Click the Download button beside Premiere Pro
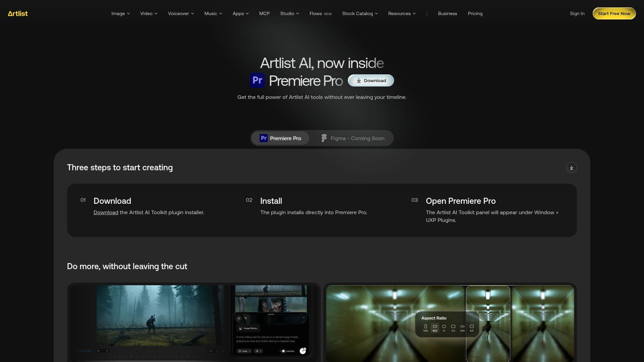The height and width of the screenshot is (362, 644). click(x=371, y=80)
